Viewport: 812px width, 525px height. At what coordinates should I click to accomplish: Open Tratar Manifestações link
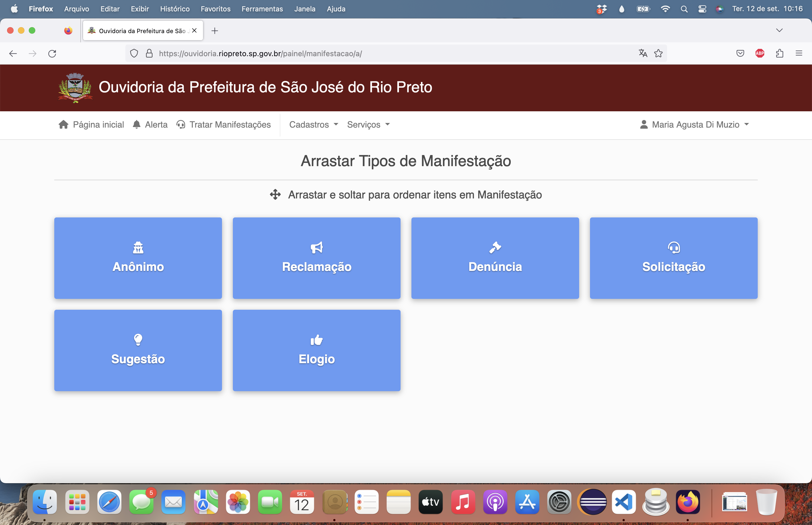[224, 124]
